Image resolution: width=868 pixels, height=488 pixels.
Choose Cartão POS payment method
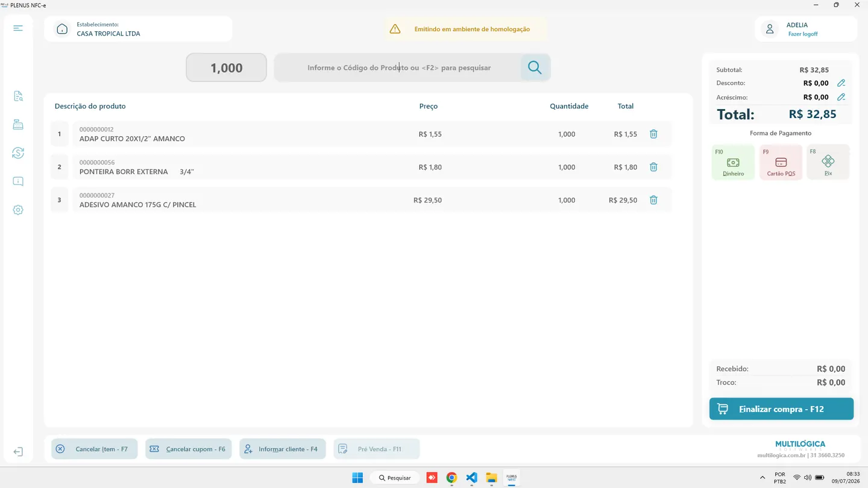(x=781, y=162)
